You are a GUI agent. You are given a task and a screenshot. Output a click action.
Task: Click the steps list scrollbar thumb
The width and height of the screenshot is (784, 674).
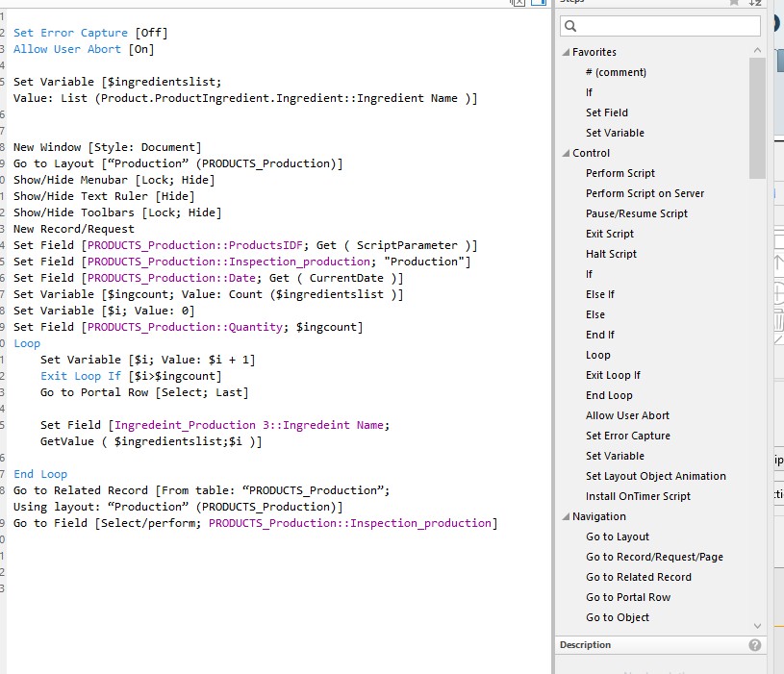tap(757, 118)
